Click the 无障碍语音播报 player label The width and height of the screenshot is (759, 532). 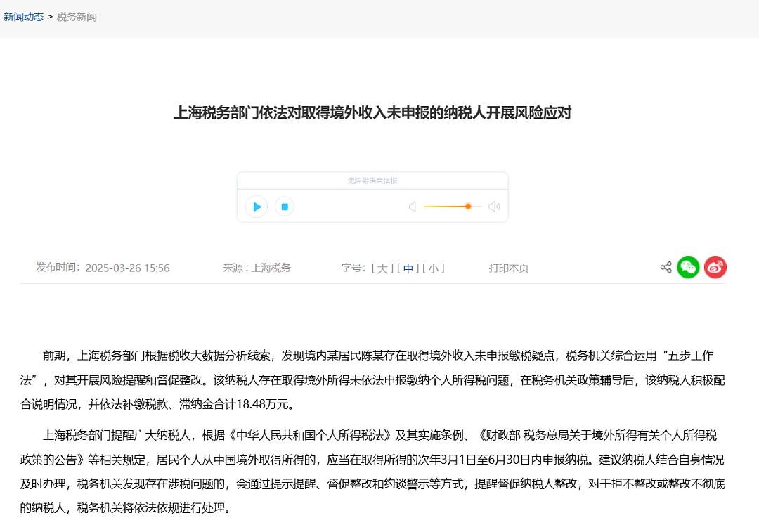point(372,181)
